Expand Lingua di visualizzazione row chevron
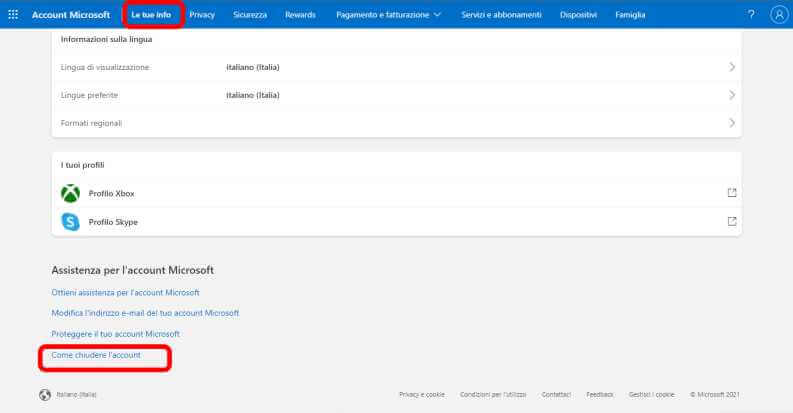This screenshot has width=793, height=413. point(732,67)
